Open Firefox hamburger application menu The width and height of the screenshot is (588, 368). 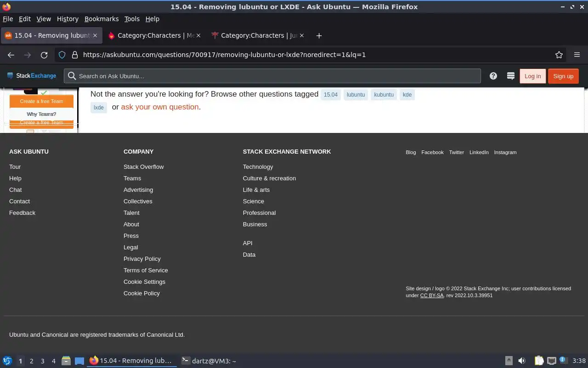click(x=577, y=55)
